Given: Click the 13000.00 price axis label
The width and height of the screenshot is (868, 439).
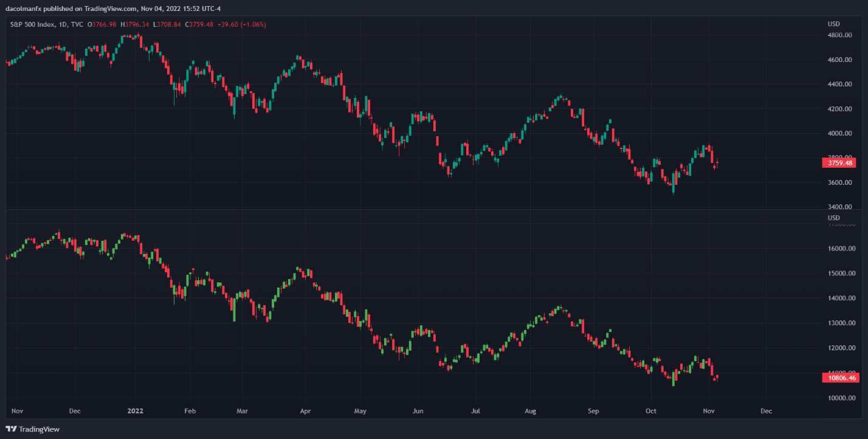Looking at the screenshot, I should click(x=841, y=323).
